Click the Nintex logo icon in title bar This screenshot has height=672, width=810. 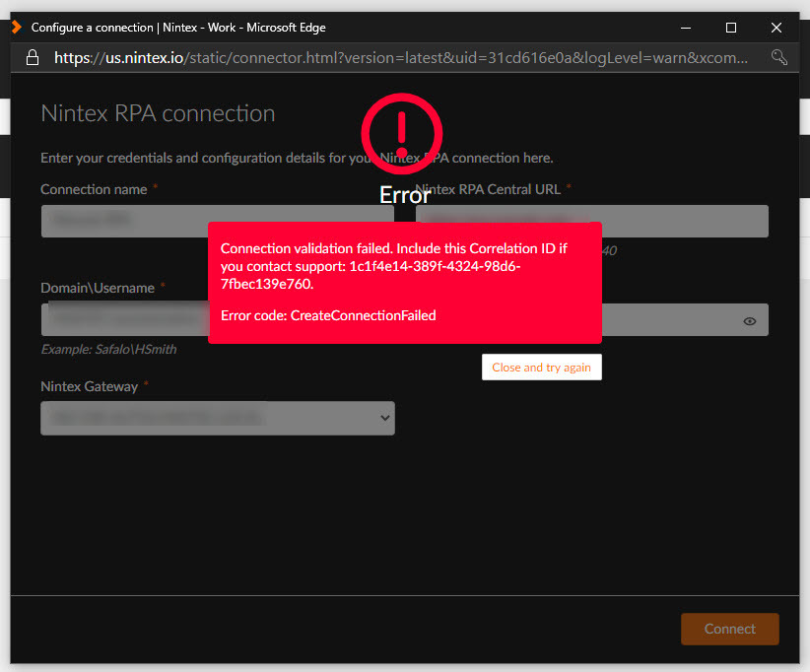pyautogui.click(x=17, y=28)
